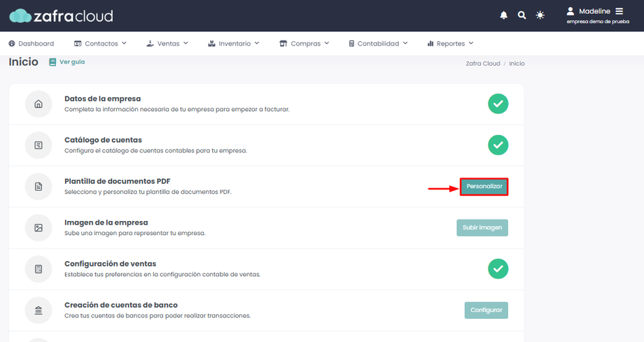Open the Inventario menu

click(234, 43)
